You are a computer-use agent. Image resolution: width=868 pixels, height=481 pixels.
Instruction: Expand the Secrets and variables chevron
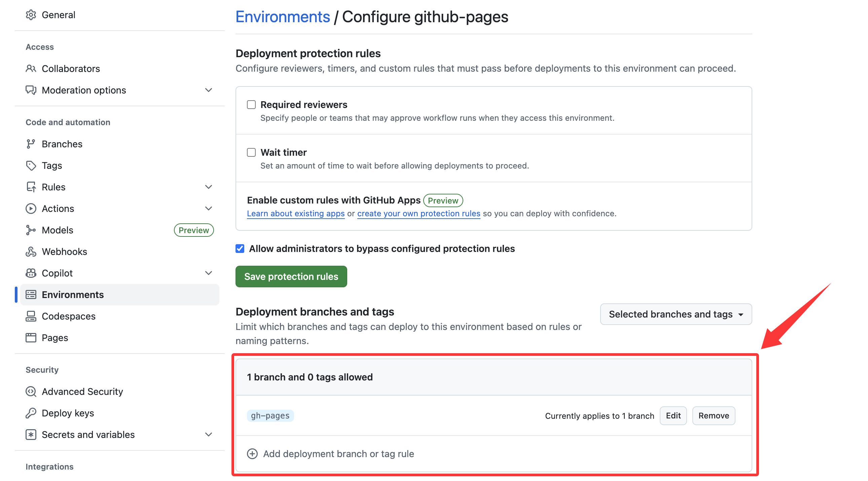pos(209,435)
